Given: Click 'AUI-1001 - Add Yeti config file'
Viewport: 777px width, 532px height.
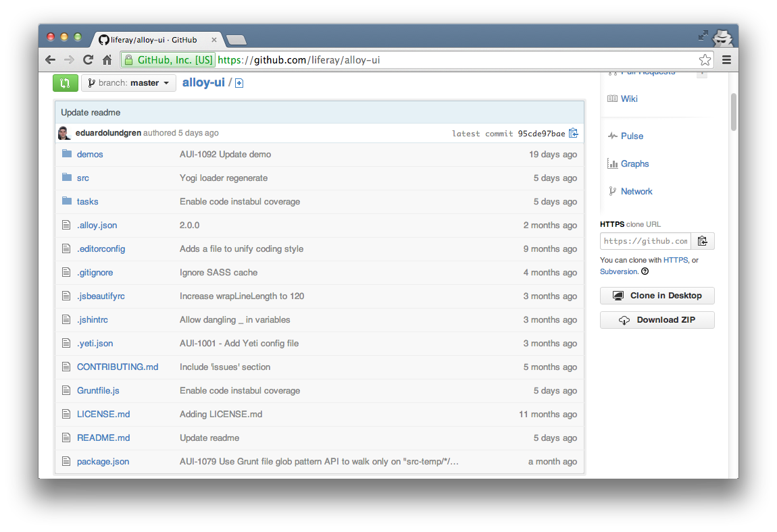Looking at the screenshot, I should [x=239, y=343].
